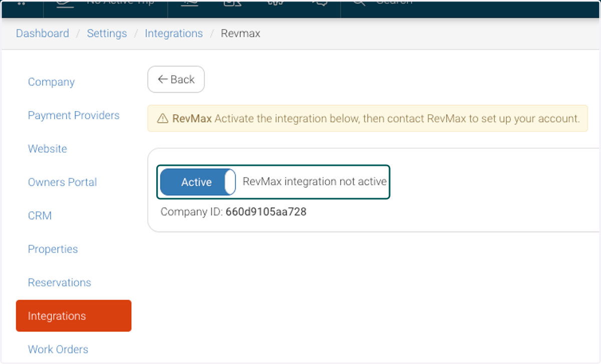Click the RevMax activation notice text
The image size is (601, 364).
(x=376, y=119)
